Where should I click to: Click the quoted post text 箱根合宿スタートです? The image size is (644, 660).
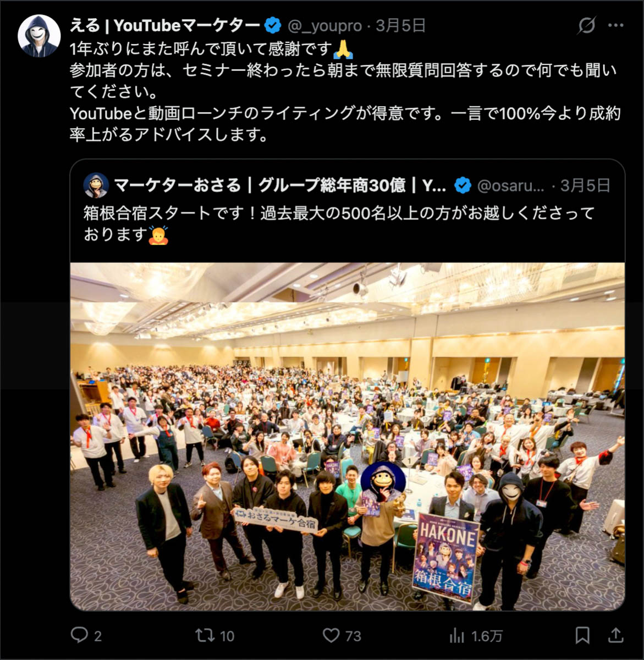tap(339, 223)
